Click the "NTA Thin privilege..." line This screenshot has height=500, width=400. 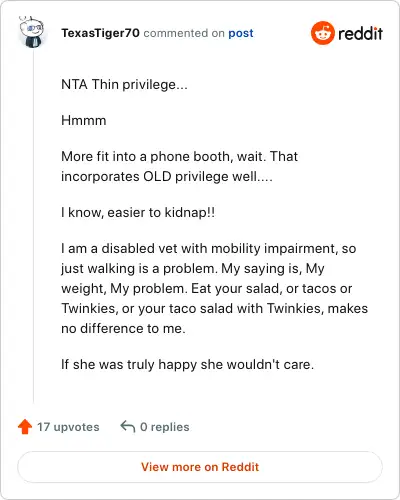pyautogui.click(x=124, y=85)
